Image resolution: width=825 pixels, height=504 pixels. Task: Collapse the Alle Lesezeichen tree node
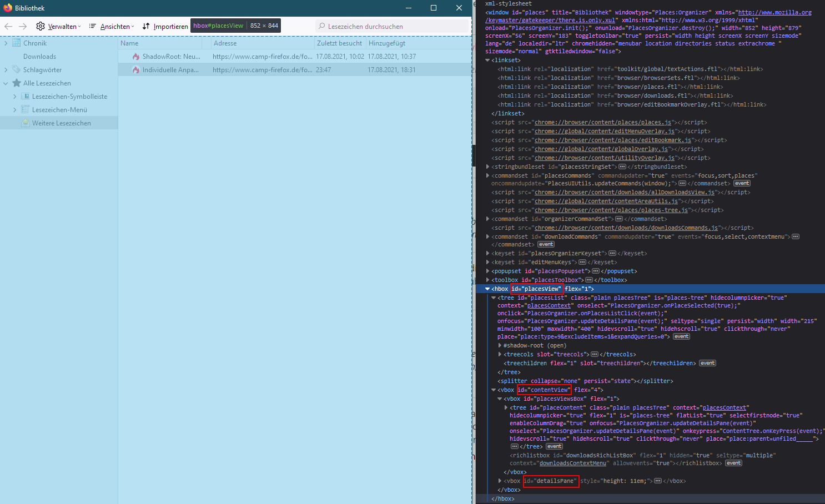[x=6, y=83]
